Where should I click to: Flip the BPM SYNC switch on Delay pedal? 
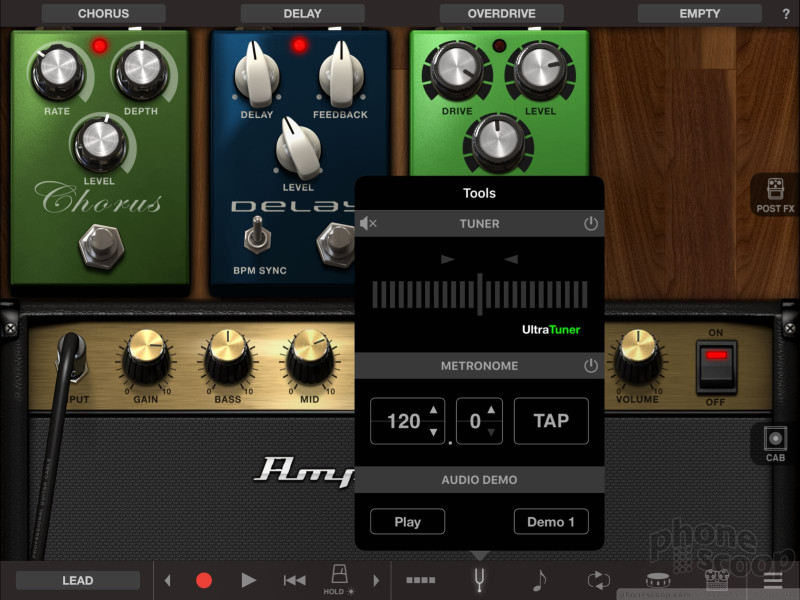[x=257, y=235]
